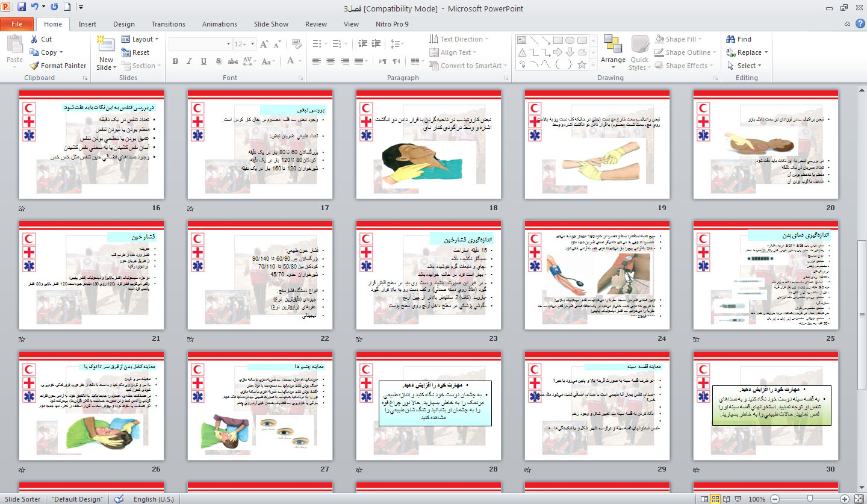This screenshot has height=504, width=867.
Task: Click the Save icon in Quick Access Toolbar
Action: [22, 8]
